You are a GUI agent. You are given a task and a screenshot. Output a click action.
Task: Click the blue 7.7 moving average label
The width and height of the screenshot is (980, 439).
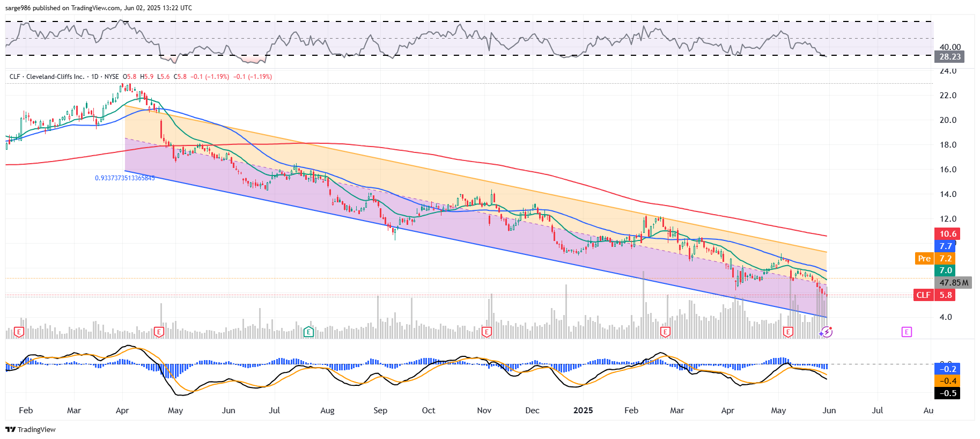946,246
